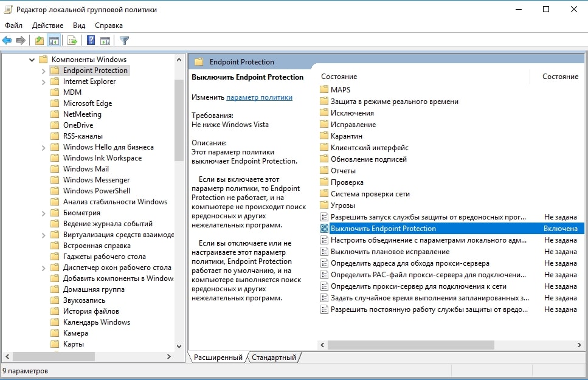This screenshot has width=588, height=380.
Task: Click the Карантин folder icon in list
Action: coord(324,136)
